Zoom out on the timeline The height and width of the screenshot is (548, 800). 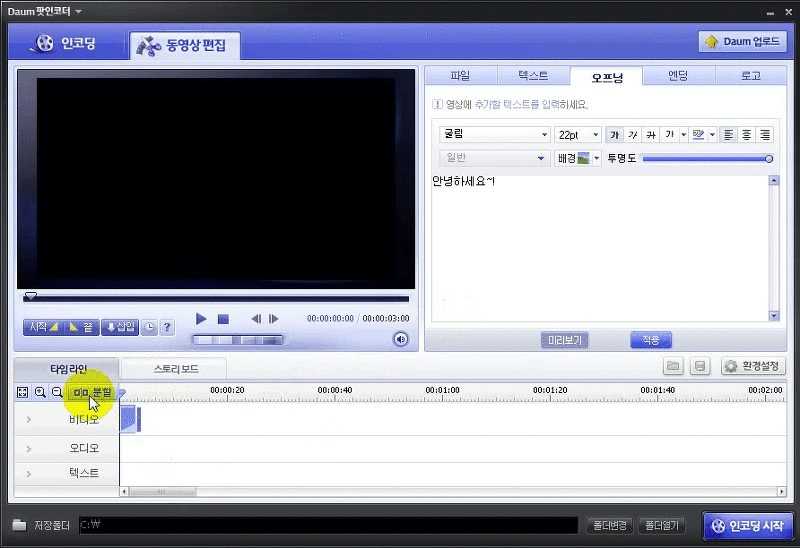point(57,392)
